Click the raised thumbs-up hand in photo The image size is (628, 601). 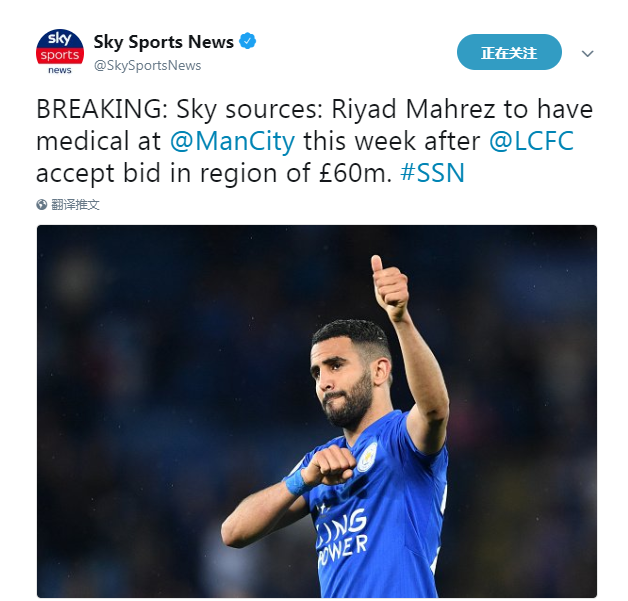[388, 288]
